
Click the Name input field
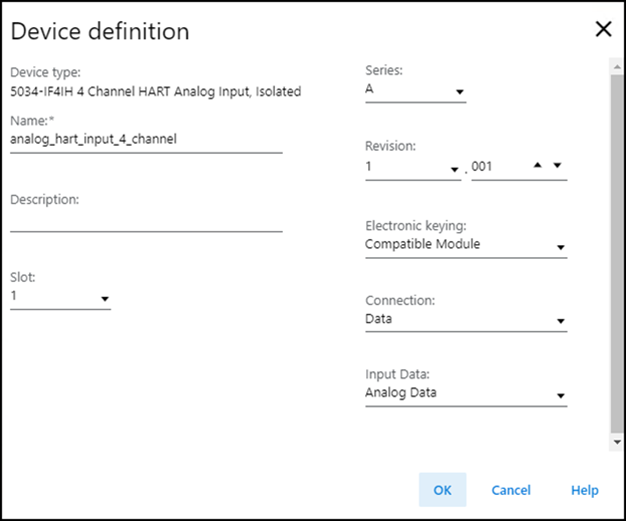pos(145,140)
